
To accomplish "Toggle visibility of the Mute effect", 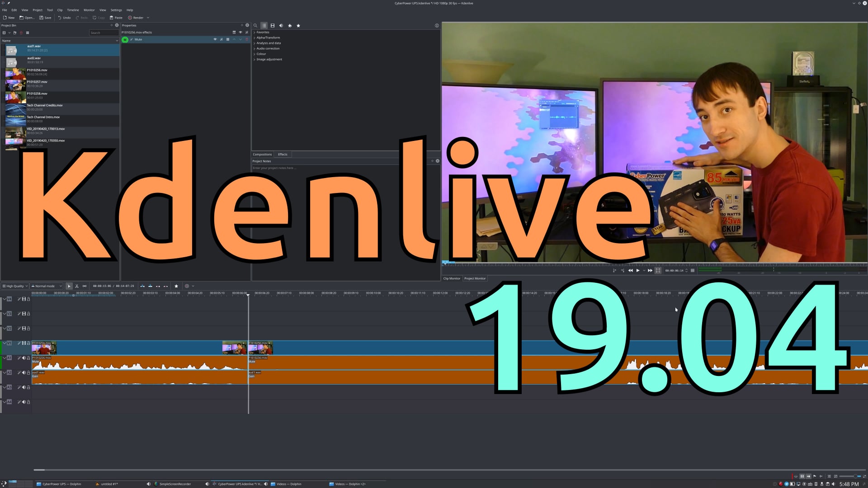I will click(215, 39).
